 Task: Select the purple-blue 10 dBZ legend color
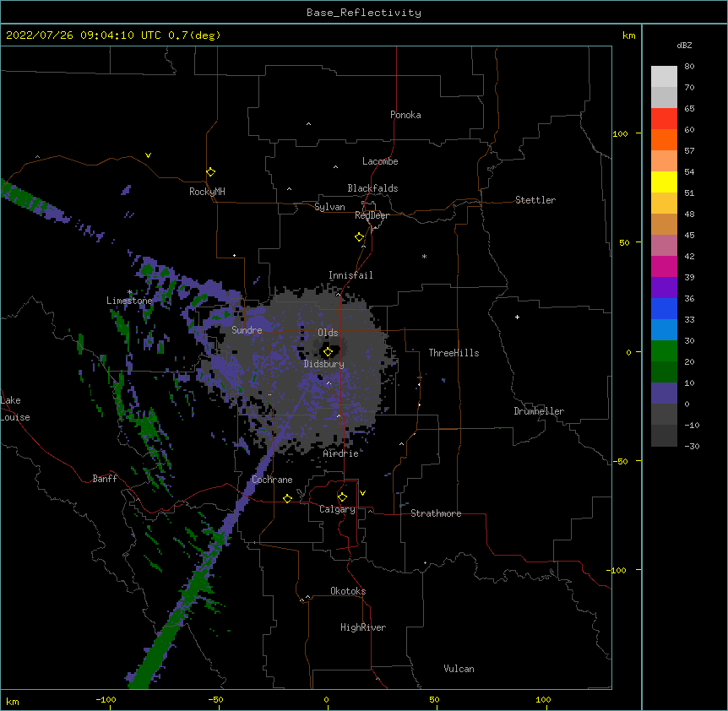coord(664,393)
